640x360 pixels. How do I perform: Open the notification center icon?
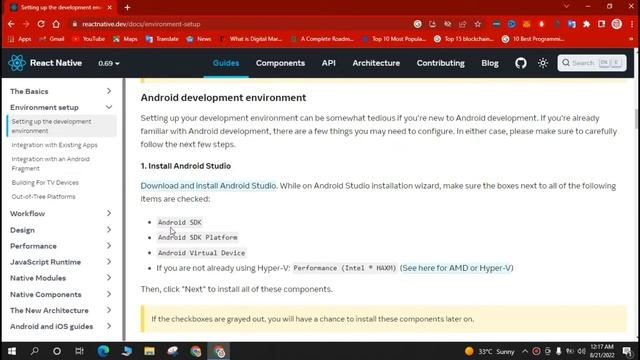(x=627, y=351)
